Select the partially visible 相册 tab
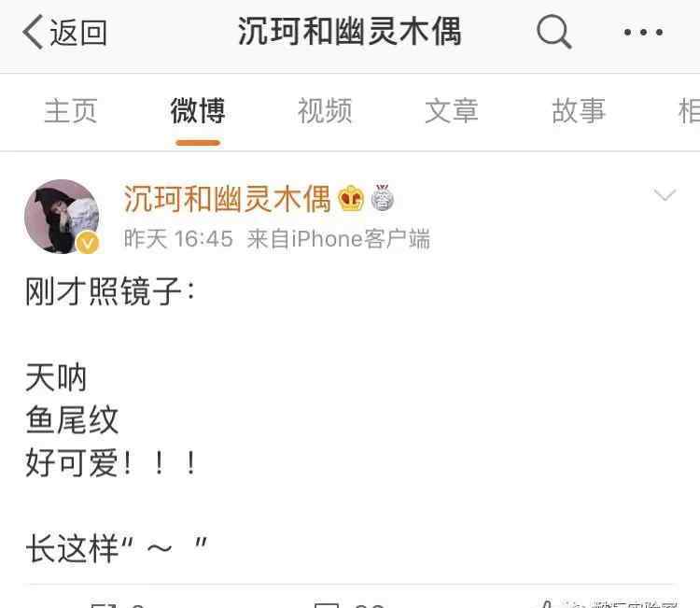 pos(689,110)
